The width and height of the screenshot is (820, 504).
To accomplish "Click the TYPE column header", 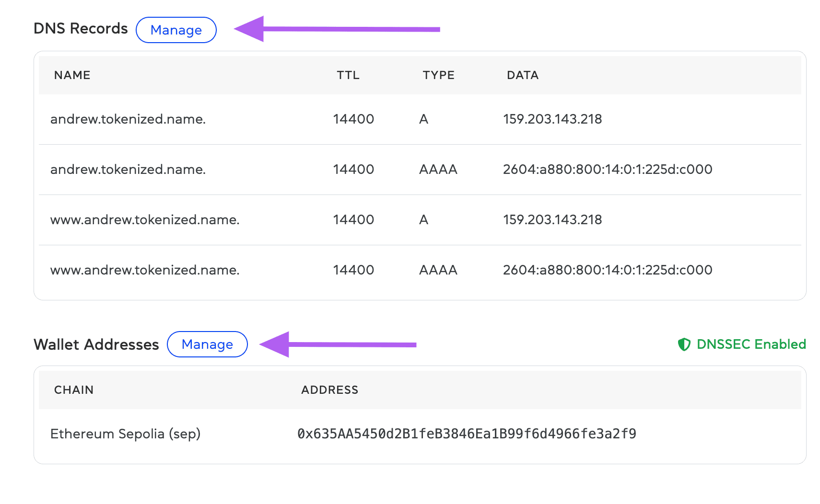I will [x=438, y=75].
